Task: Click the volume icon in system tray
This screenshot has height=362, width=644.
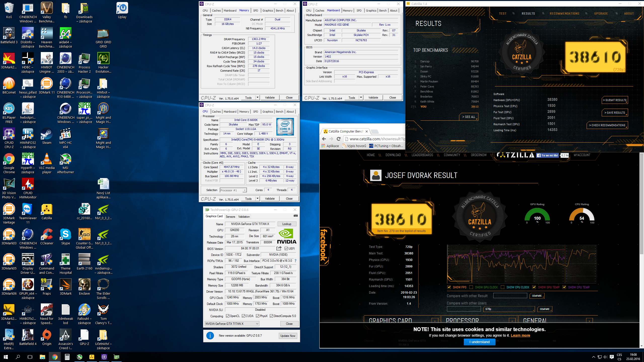Action: click(x=605, y=357)
